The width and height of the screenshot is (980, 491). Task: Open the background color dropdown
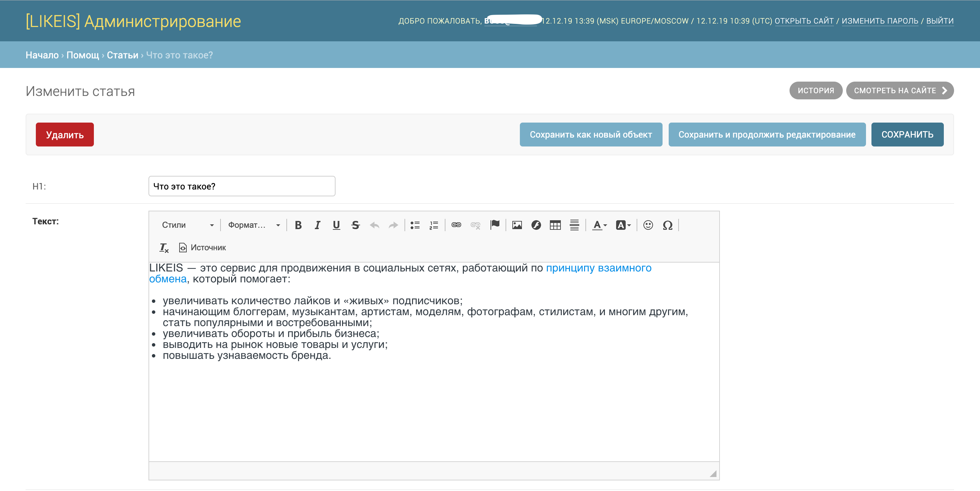tap(623, 225)
